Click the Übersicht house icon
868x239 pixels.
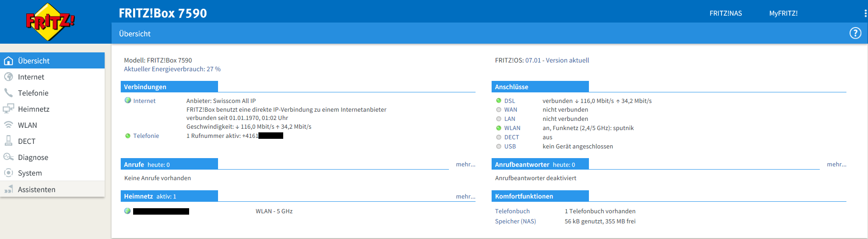(x=8, y=61)
